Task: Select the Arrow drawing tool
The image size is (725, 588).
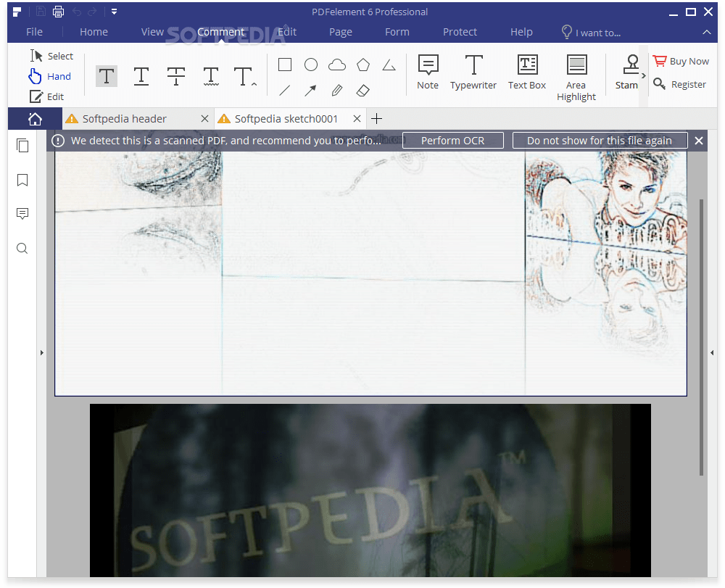Action: pyautogui.click(x=311, y=91)
